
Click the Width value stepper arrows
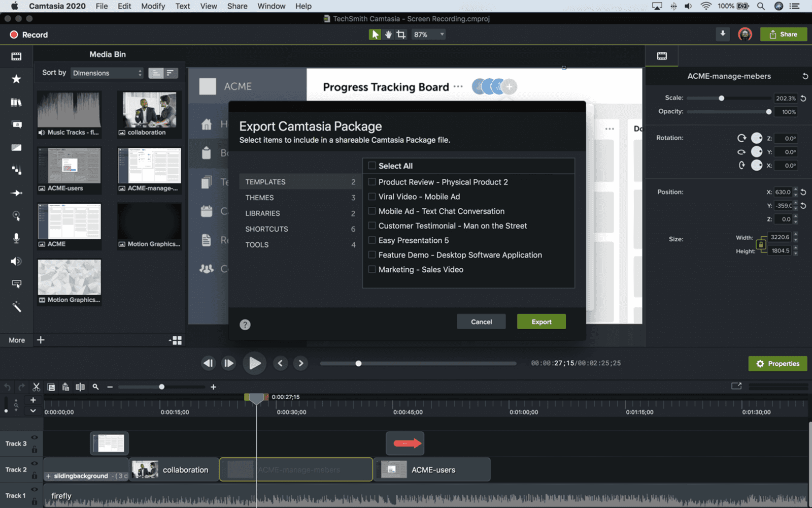pos(795,237)
